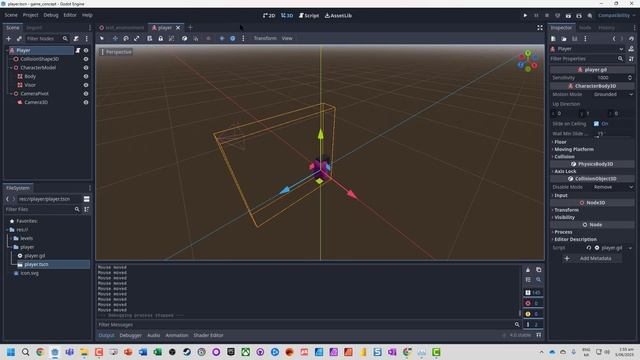Open the Debug menu
The image size is (640, 360).
click(x=51, y=15)
